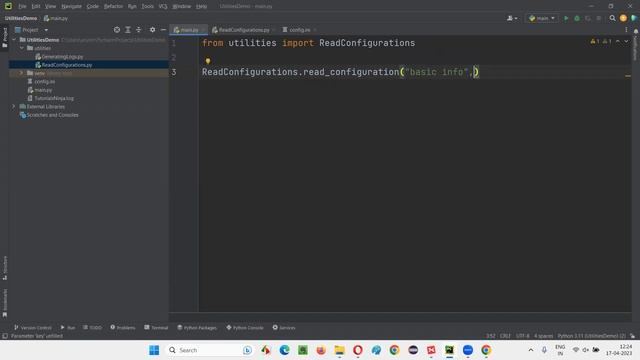The height and width of the screenshot is (360, 640).
Task: Expand the venv folder
Action: point(21,73)
